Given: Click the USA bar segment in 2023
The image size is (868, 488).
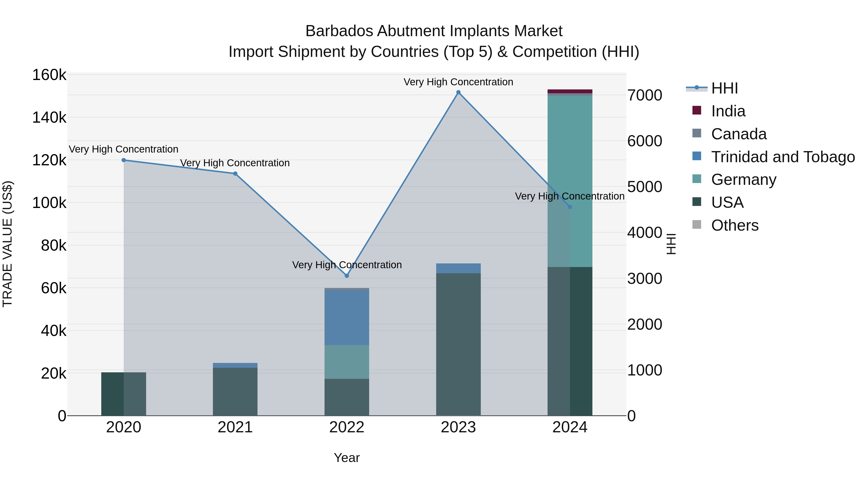Looking at the screenshot, I should pos(458,344).
